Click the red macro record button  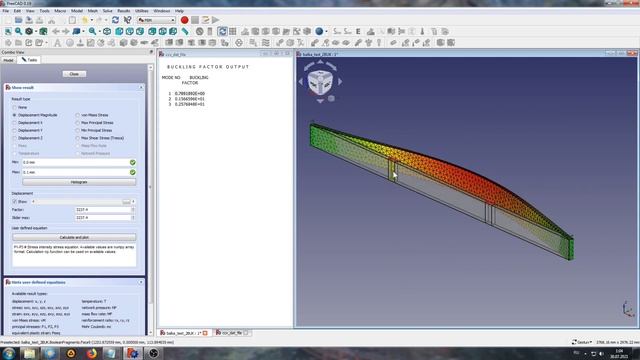[x=184, y=20]
